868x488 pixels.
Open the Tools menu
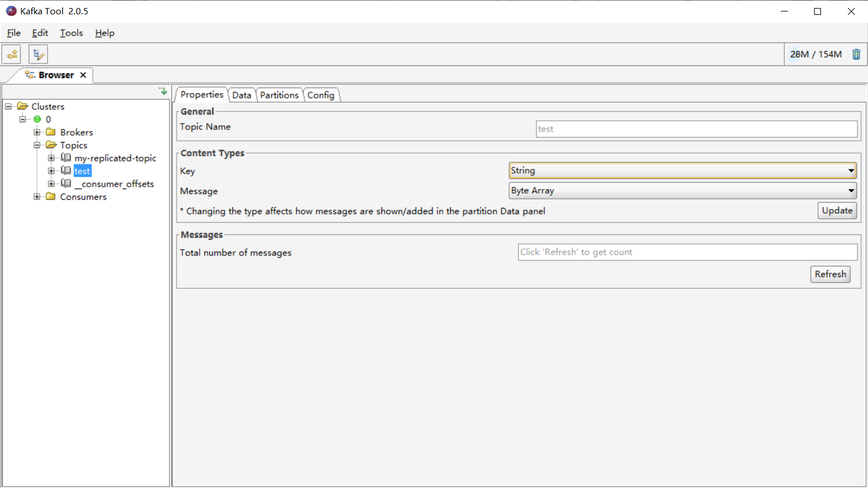tap(72, 33)
